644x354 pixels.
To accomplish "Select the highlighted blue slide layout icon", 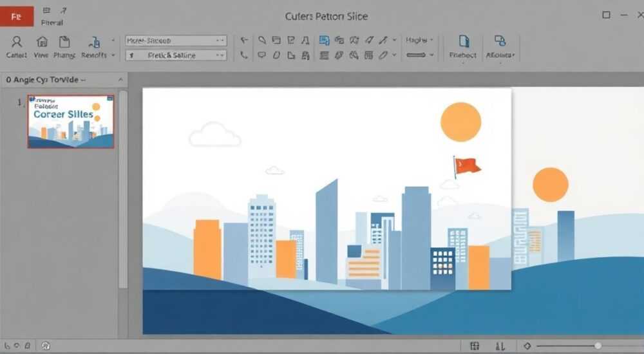I will [325, 41].
